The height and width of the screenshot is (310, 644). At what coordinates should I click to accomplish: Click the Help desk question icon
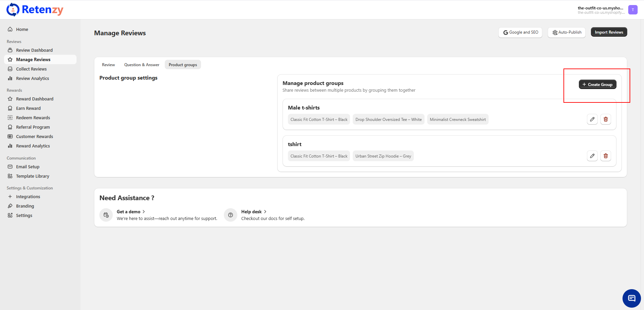pos(231,215)
